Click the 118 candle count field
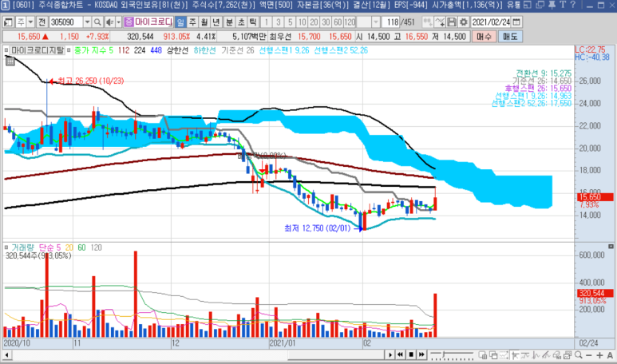 click(x=391, y=22)
